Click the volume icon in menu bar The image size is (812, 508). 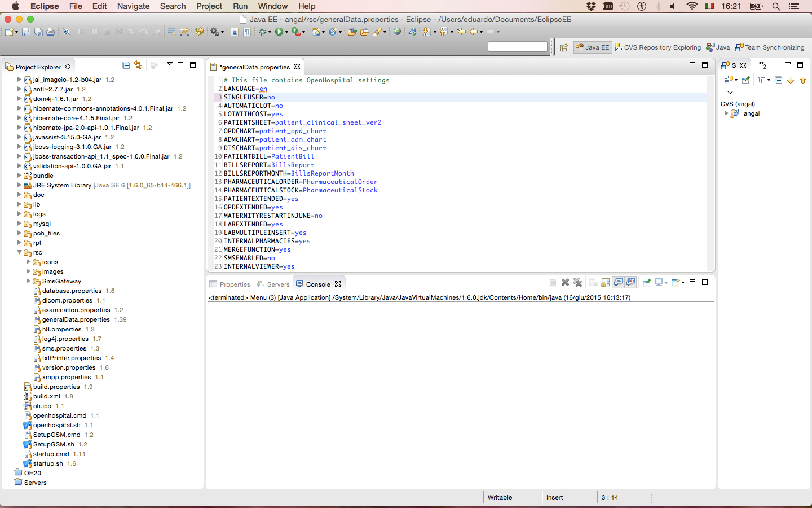pos(673,6)
